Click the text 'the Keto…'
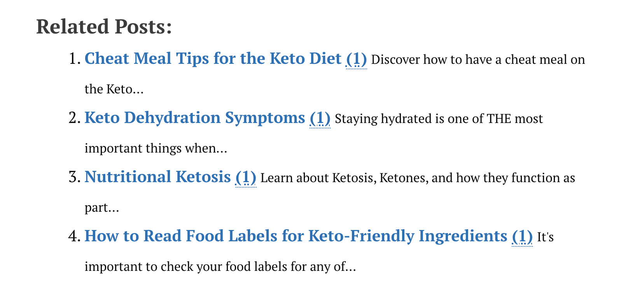The width and height of the screenshot is (644, 288). click(x=114, y=89)
